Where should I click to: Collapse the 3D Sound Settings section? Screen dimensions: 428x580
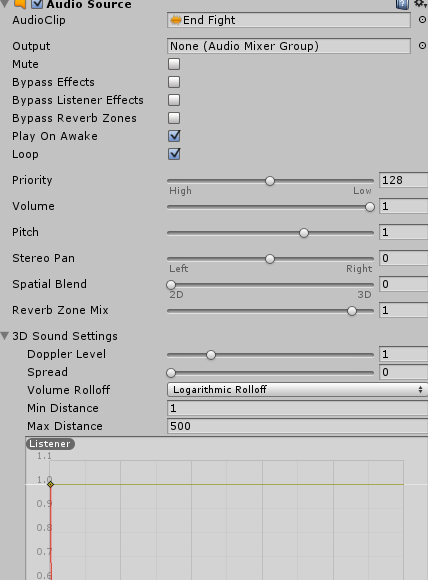[5, 336]
